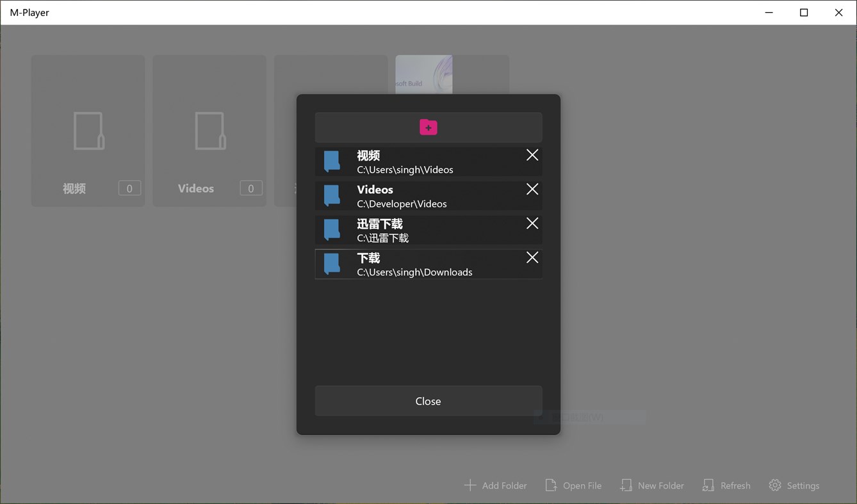Open the 视频 library tile
The width and height of the screenshot is (857, 504).
point(88,131)
